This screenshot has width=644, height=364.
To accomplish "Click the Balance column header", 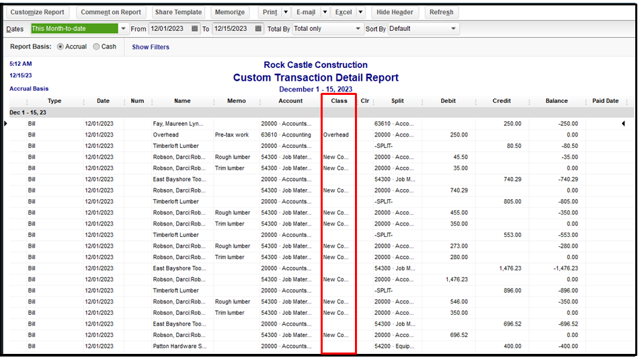I will [x=557, y=101].
